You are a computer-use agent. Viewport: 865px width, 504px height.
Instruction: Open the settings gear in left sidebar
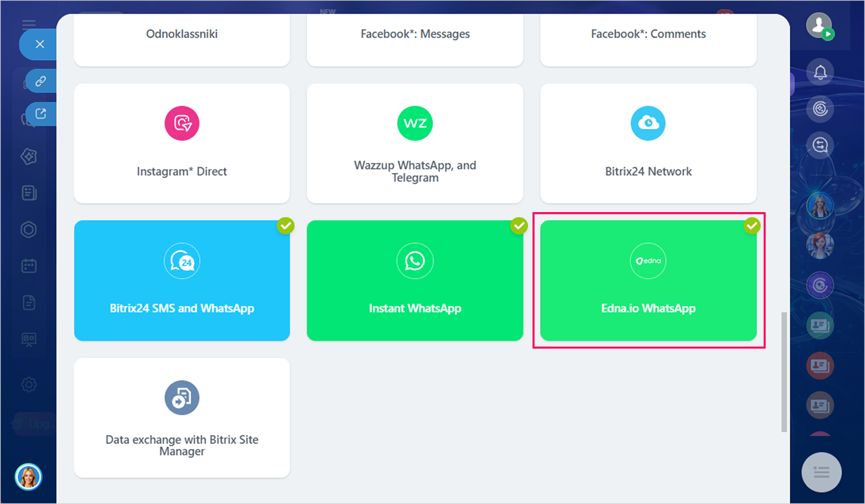[29, 385]
